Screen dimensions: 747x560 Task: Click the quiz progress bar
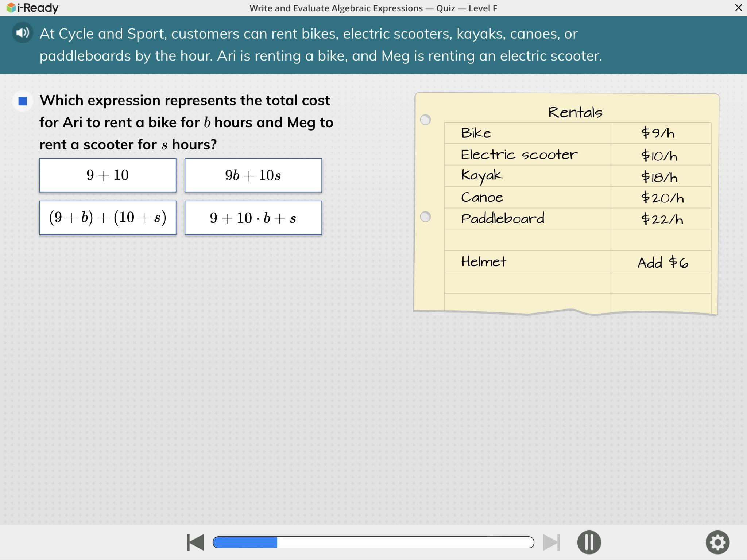point(373,542)
